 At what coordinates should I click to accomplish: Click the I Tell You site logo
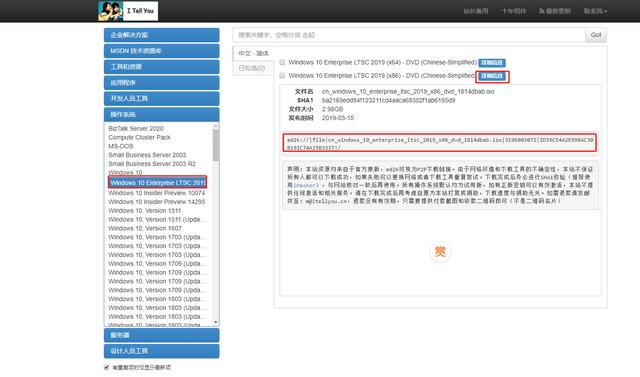point(128,11)
